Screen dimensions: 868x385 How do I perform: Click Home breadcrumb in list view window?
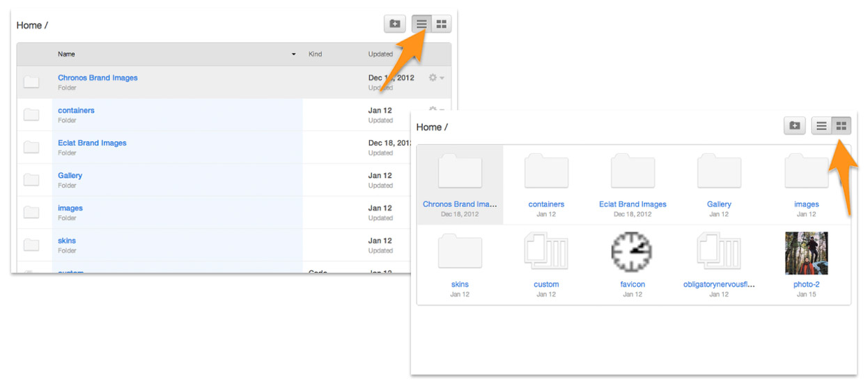(x=29, y=25)
